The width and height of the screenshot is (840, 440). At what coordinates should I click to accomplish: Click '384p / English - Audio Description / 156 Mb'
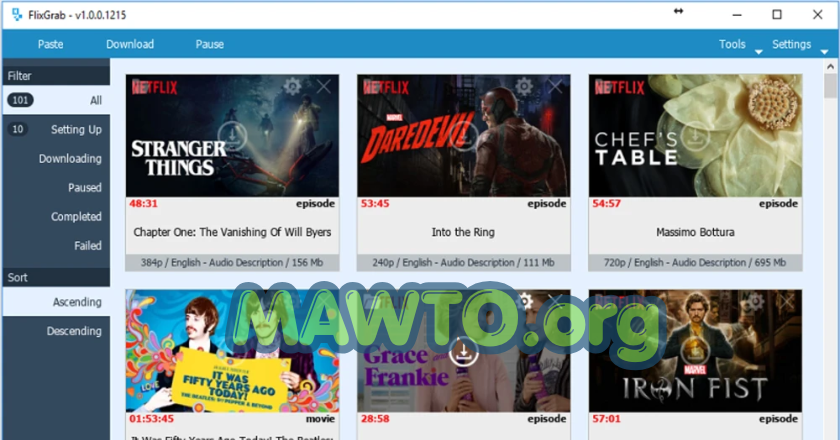click(232, 263)
